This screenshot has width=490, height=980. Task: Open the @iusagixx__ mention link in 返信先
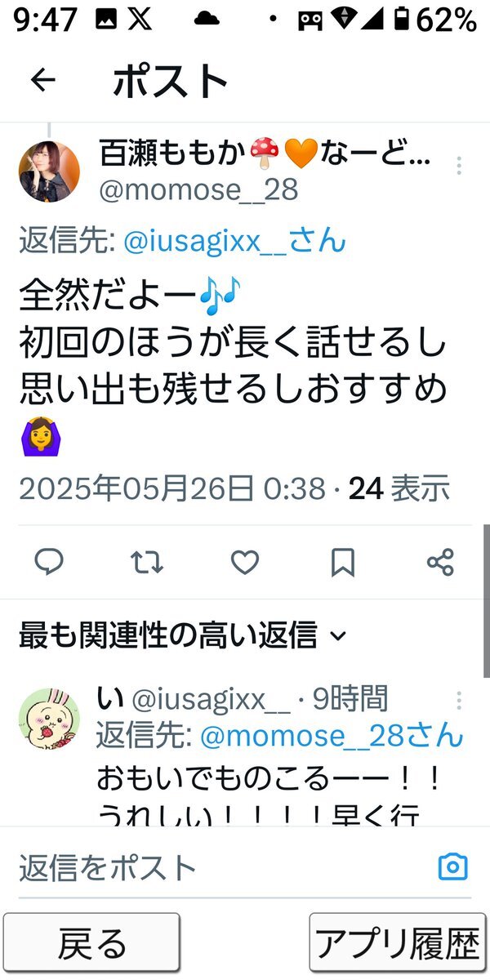pos(235,241)
